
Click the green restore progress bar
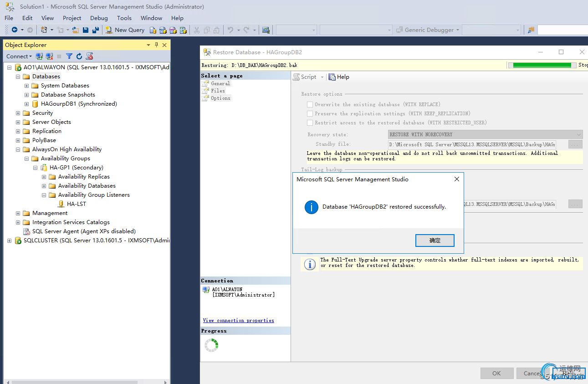(542, 65)
